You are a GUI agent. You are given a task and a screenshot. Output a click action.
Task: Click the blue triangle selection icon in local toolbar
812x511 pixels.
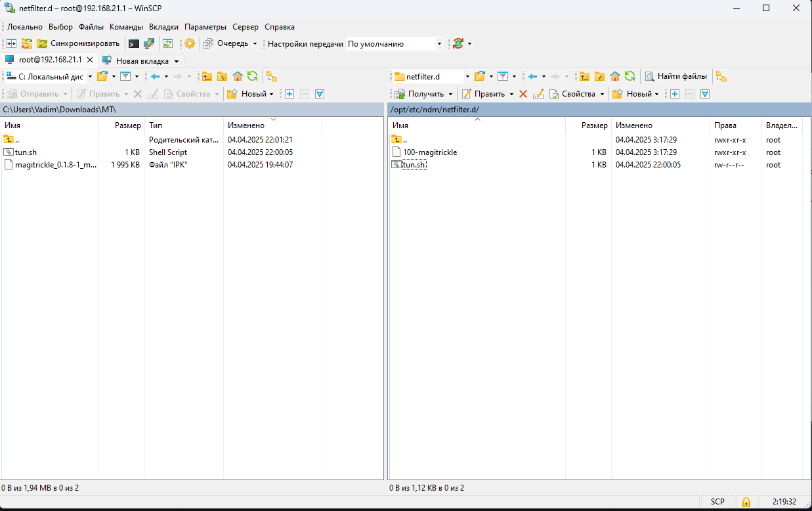tap(320, 94)
